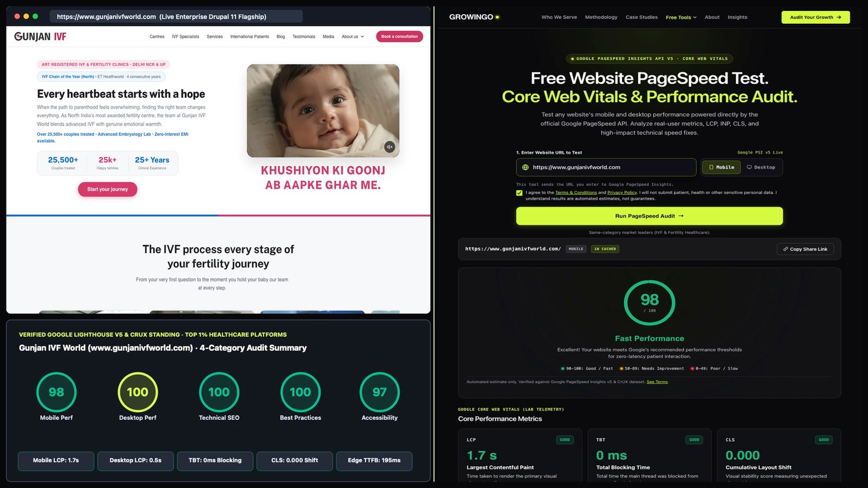Uncheck the Terms & Conditions agreement checkbox

[x=519, y=192]
